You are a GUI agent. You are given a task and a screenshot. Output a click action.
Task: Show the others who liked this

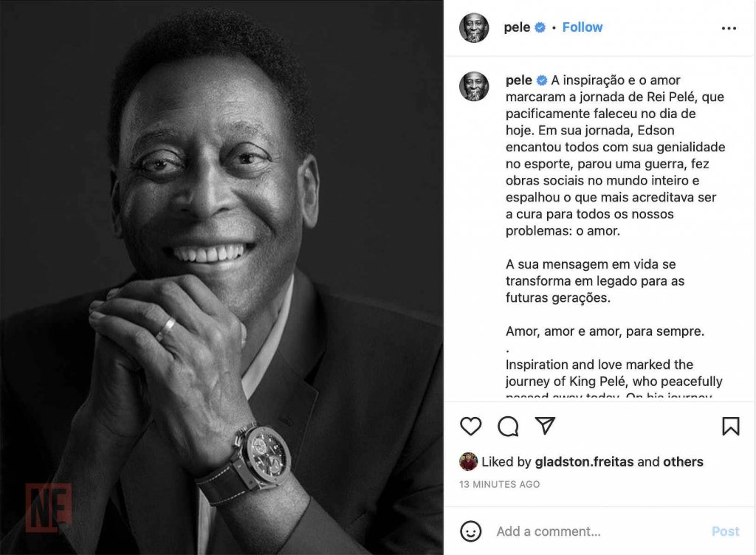(683, 461)
